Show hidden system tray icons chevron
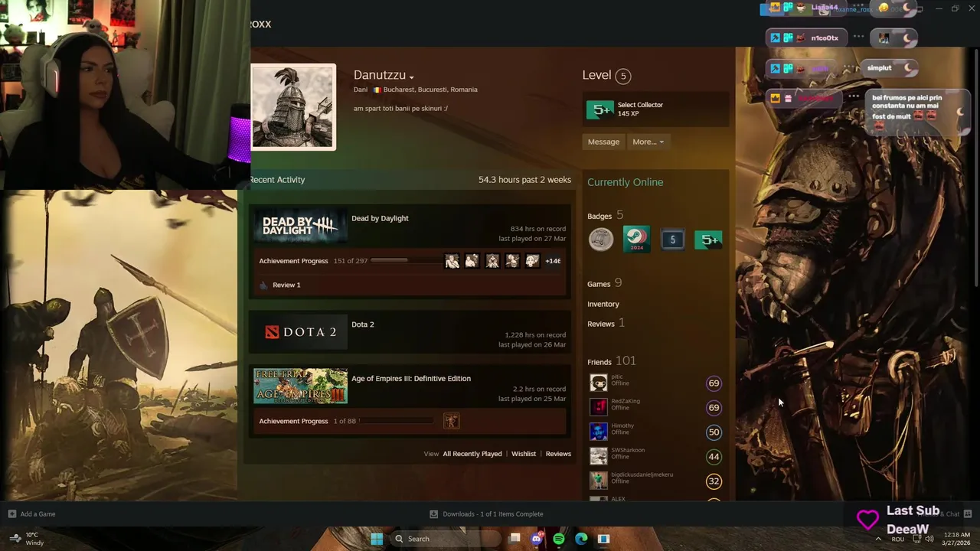 point(878,539)
